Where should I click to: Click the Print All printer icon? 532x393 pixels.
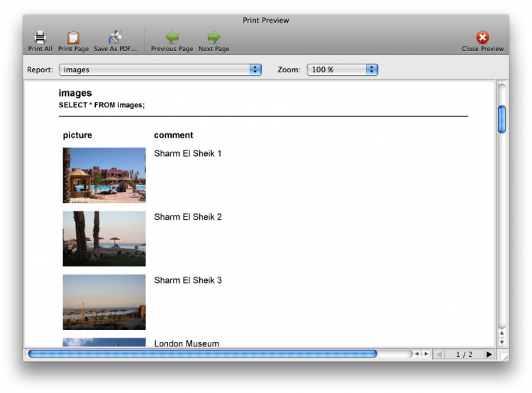[40, 38]
